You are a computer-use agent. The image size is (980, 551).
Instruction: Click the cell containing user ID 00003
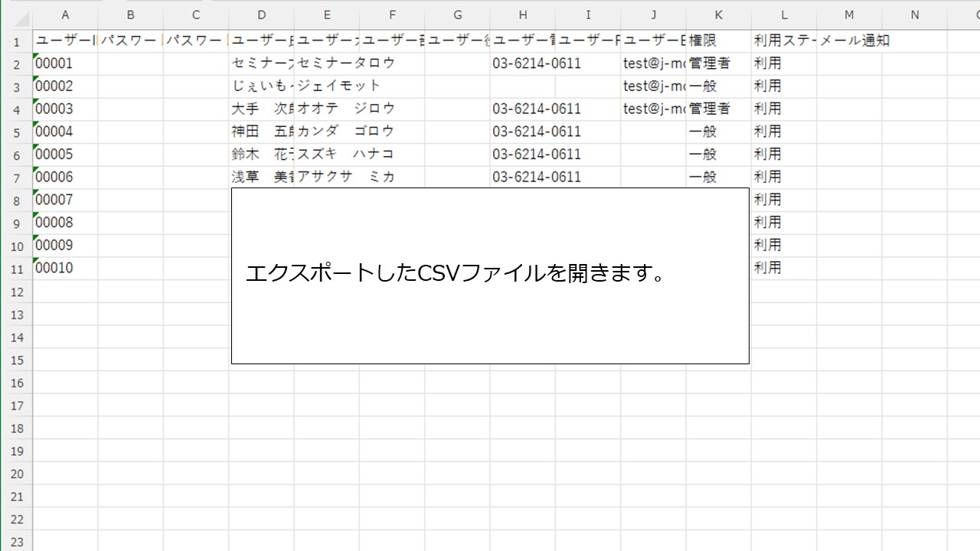click(x=65, y=109)
